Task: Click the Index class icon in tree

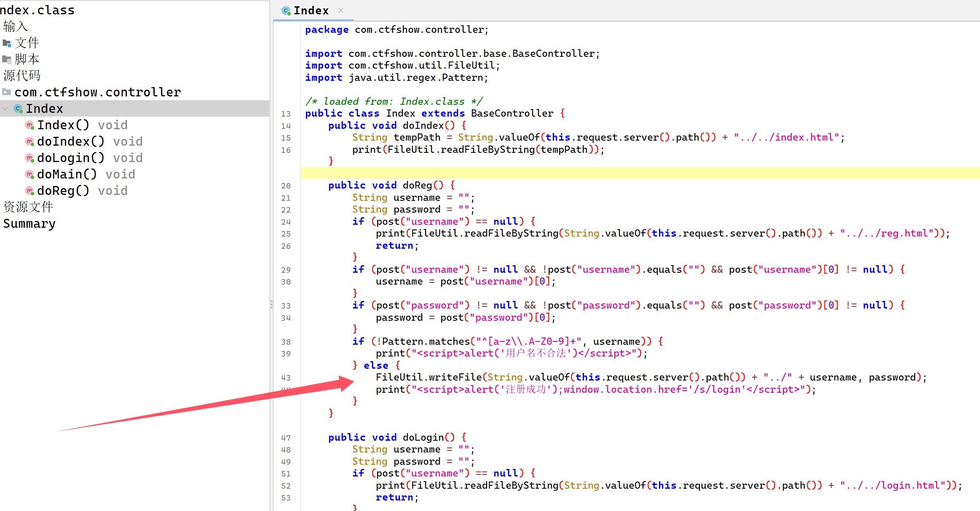Action: point(18,109)
